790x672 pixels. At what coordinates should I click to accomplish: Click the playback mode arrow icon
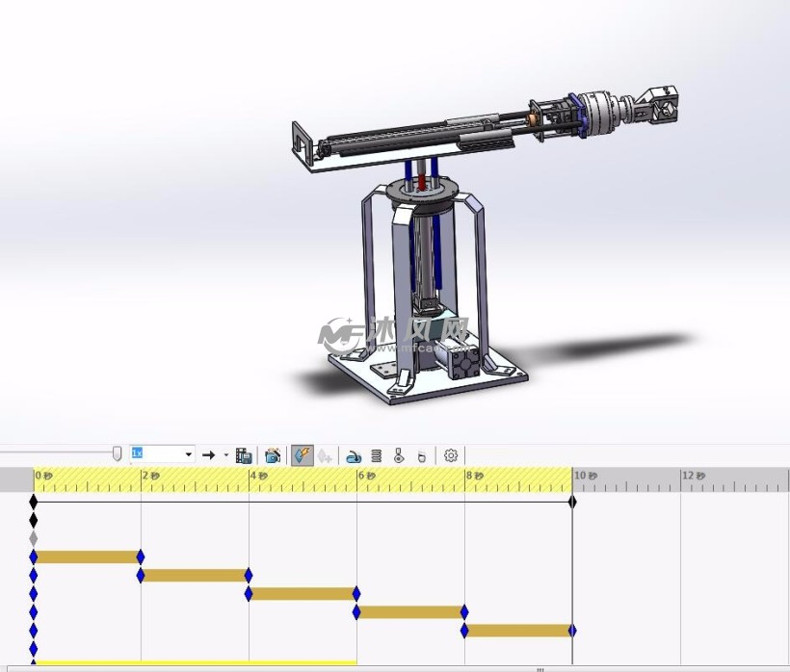[208, 455]
